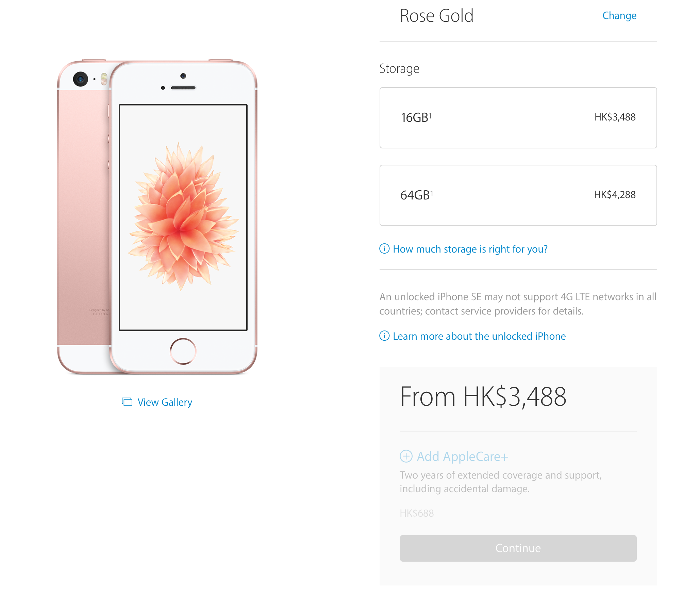Open the View Gallery link
The image size is (700, 595).
tap(165, 402)
